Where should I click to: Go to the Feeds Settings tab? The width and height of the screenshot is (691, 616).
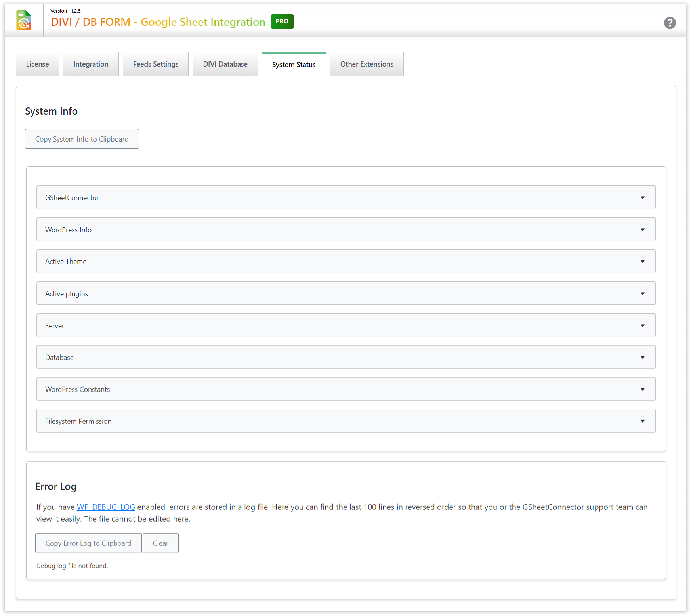click(x=156, y=64)
